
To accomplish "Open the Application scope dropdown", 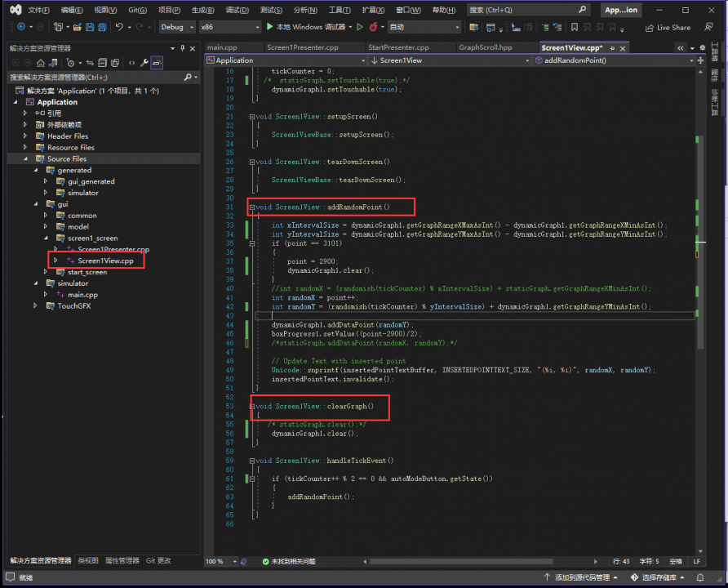I will (x=286, y=60).
